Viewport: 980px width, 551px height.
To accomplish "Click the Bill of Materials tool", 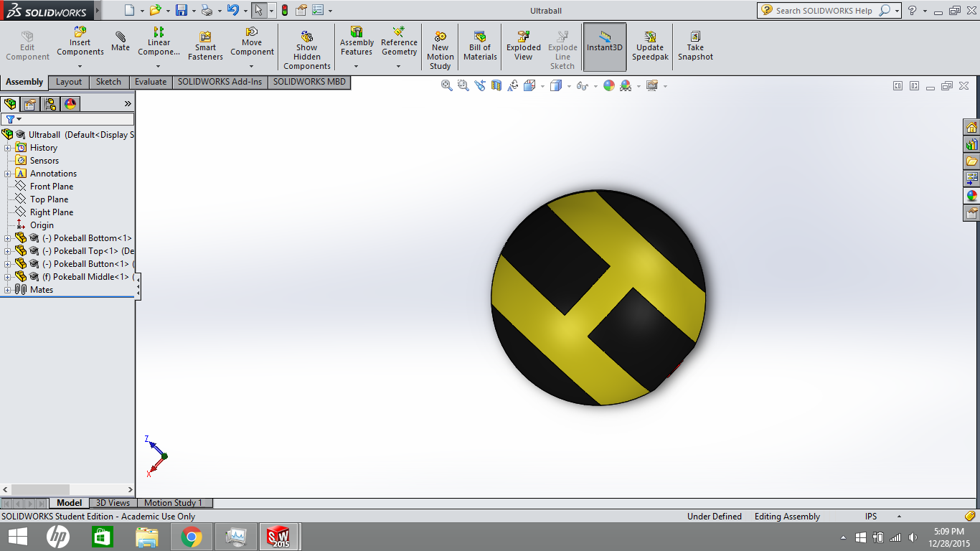I will click(480, 46).
